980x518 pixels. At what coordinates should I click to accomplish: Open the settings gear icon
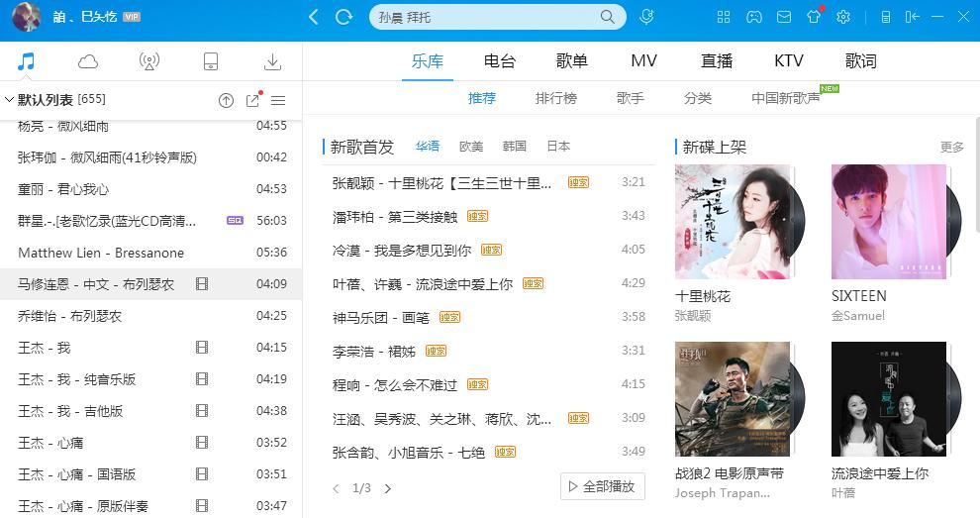click(843, 17)
